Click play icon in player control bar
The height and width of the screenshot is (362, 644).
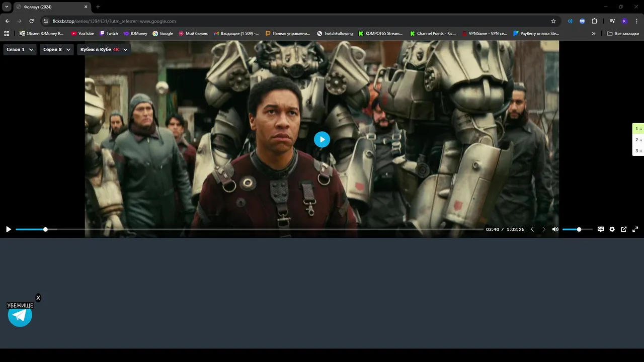pos(8,229)
